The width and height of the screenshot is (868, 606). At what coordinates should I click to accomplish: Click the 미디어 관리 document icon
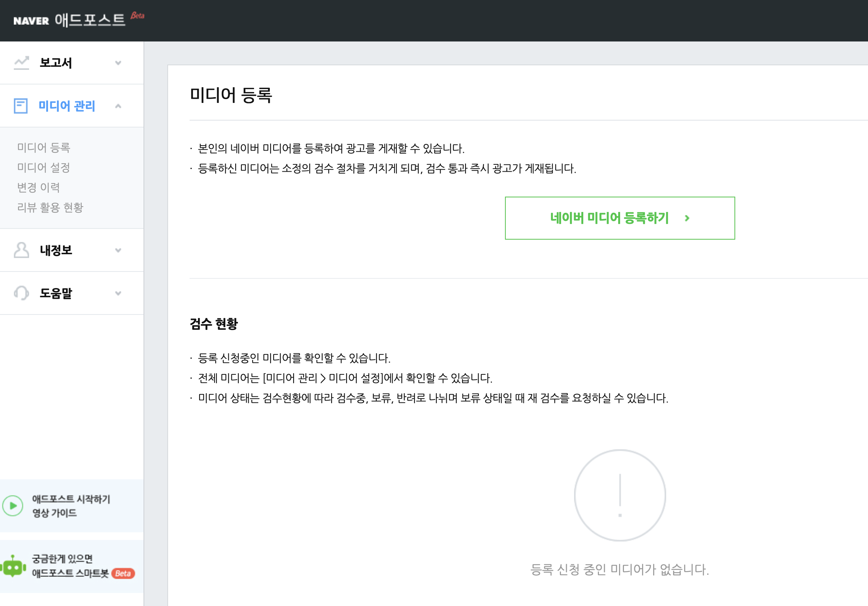21,106
